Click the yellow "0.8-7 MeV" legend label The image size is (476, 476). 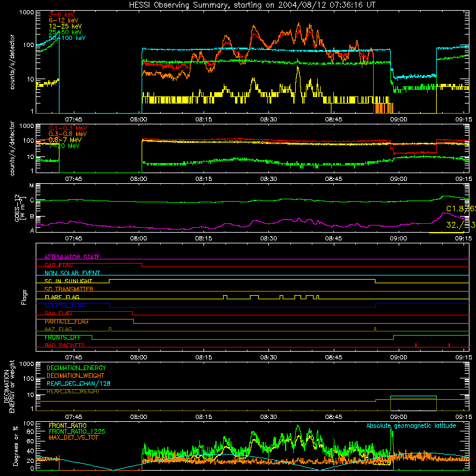point(65,140)
